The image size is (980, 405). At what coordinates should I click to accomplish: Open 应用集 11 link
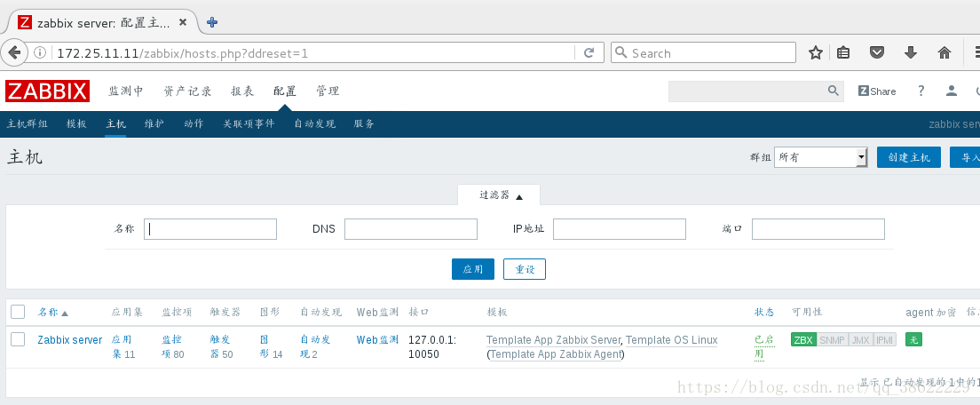(123, 347)
